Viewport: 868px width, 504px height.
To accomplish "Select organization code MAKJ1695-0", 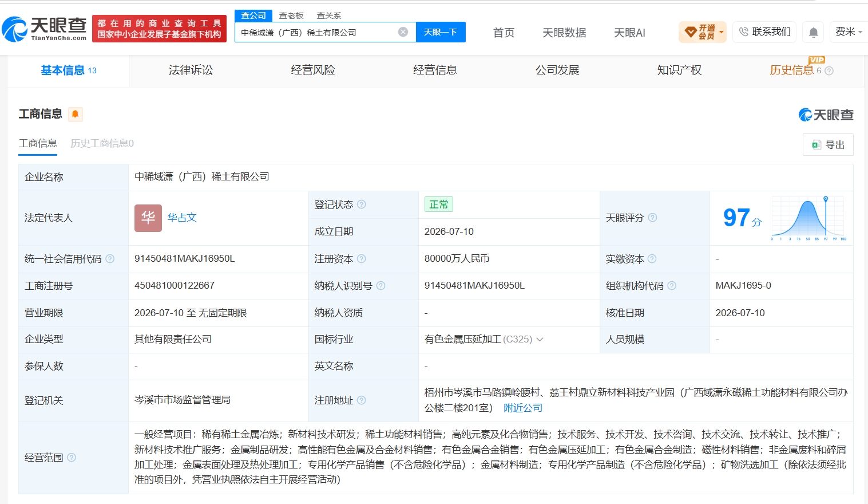I will click(x=743, y=285).
